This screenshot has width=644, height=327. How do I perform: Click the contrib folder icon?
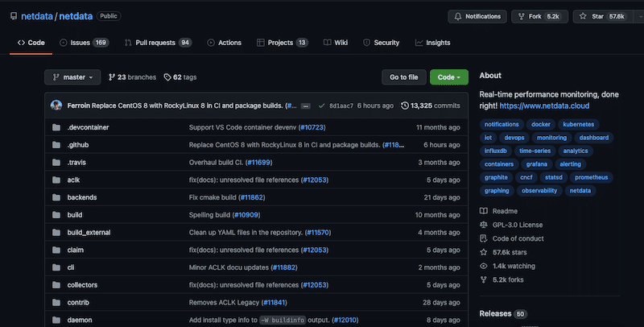tap(56, 302)
